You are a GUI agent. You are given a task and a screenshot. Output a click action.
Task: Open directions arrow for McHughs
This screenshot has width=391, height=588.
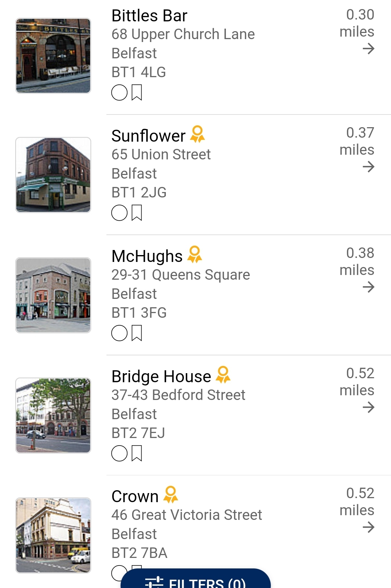368,287
